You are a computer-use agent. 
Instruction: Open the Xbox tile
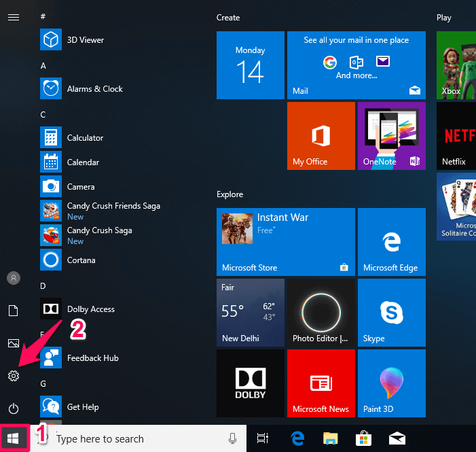(x=456, y=65)
